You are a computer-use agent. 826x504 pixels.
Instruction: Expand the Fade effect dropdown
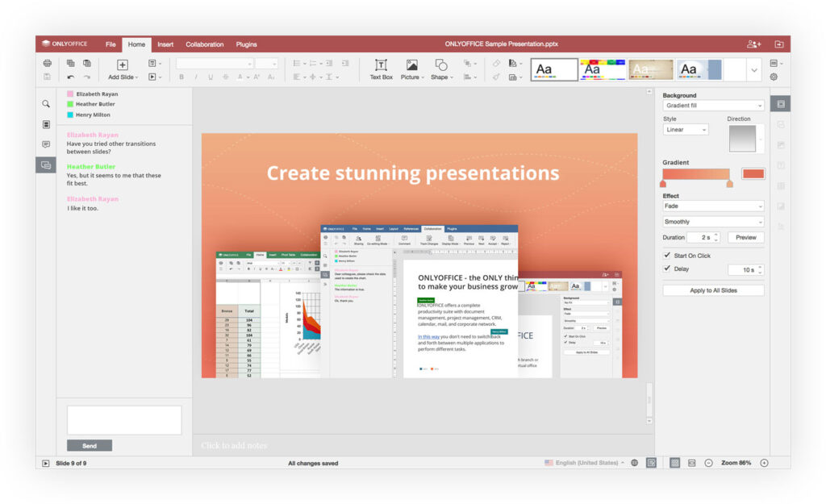point(713,206)
